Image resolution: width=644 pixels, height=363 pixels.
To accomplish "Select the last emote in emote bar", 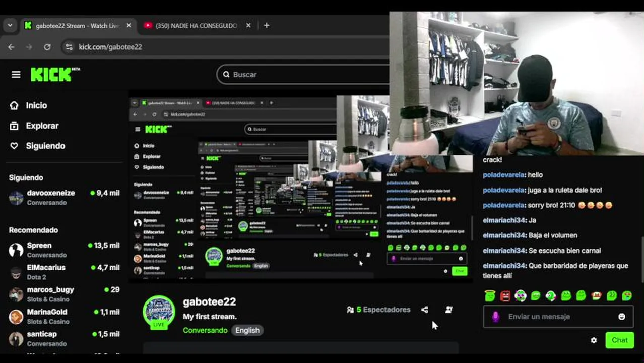I will [627, 296].
